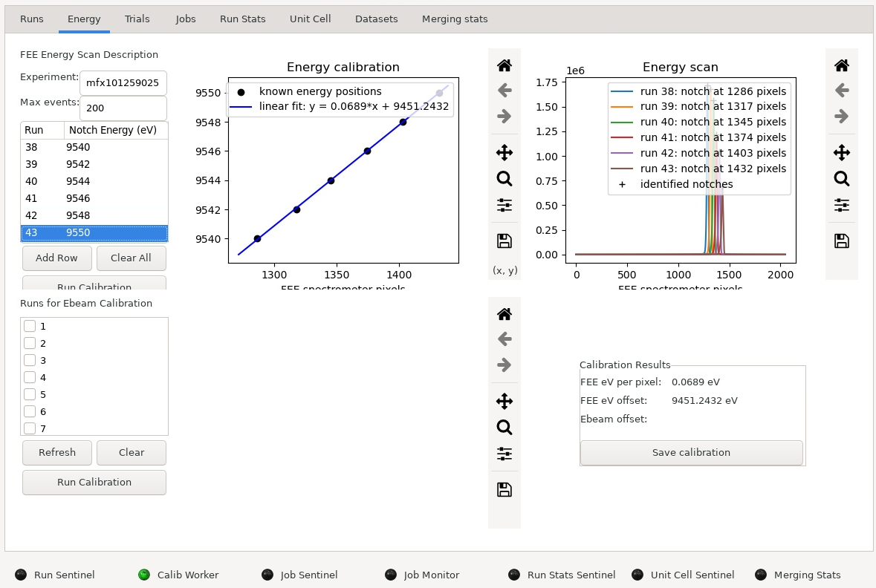The height and width of the screenshot is (588, 876).
Task: Check run 4 for Ebeam calibration
Action: (30, 377)
